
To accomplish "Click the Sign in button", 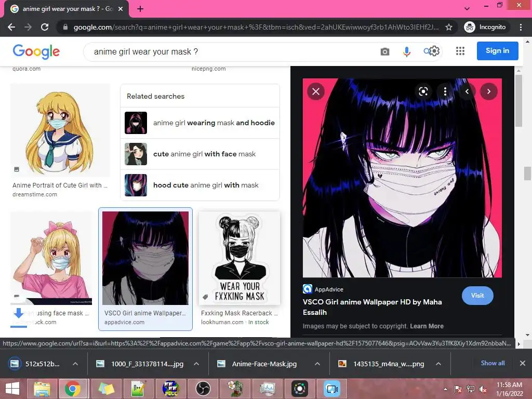I will tap(497, 50).
